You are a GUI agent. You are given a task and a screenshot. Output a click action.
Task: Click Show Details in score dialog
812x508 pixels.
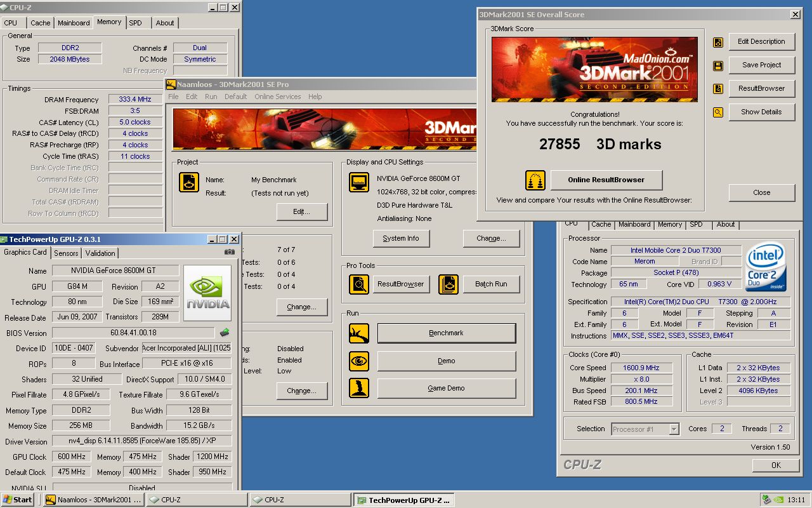coord(761,112)
